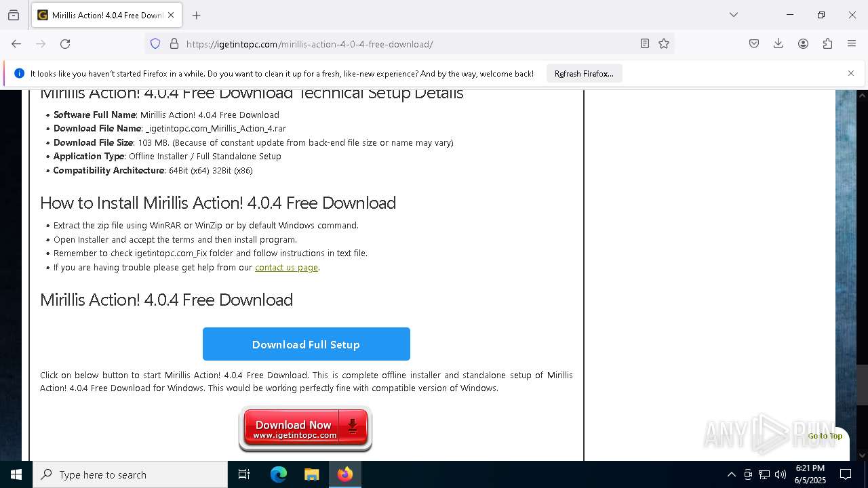Open the Windows notification center
868x488 pixels.
click(x=846, y=474)
